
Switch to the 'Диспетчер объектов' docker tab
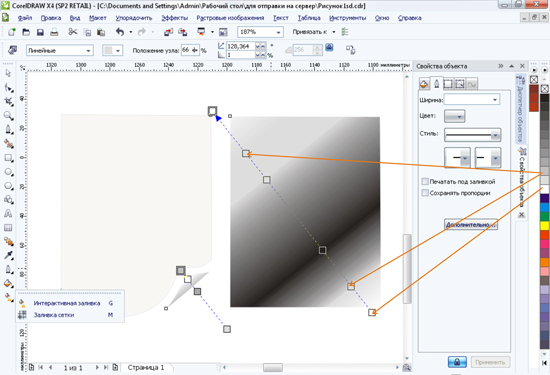click(x=520, y=109)
